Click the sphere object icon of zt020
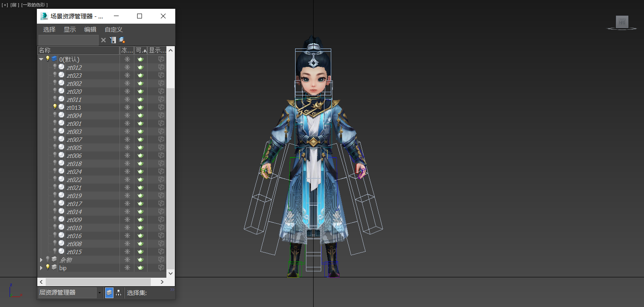Screen dimensions: 644x307 (x=61, y=91)
